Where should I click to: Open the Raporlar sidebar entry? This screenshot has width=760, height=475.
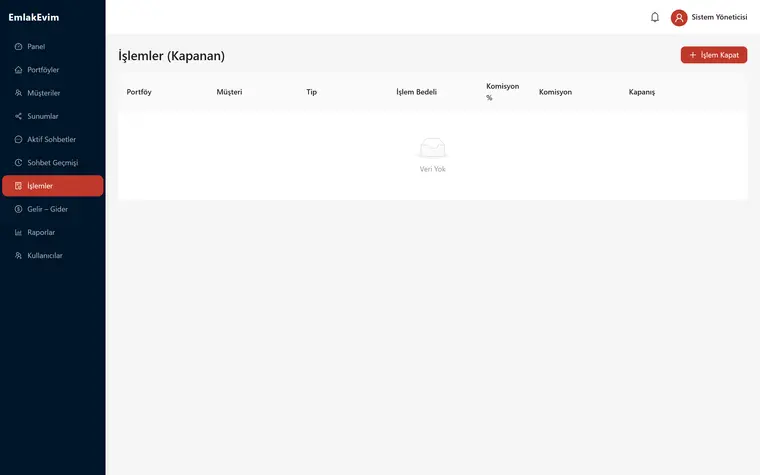point(53,233)
